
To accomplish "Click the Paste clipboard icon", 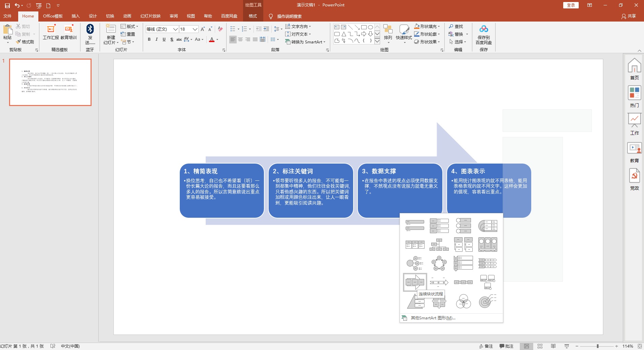I will tap(7, 30).
